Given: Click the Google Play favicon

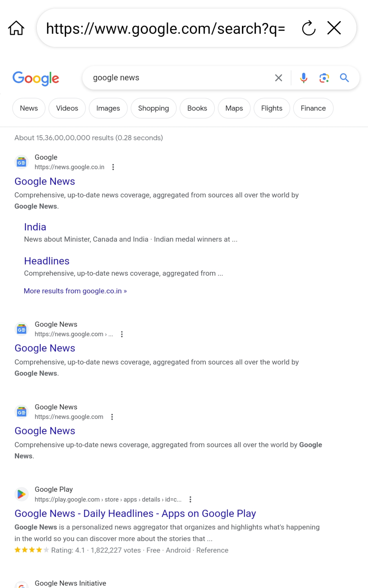Looking at the screenshot, I should tap(21, 494).
